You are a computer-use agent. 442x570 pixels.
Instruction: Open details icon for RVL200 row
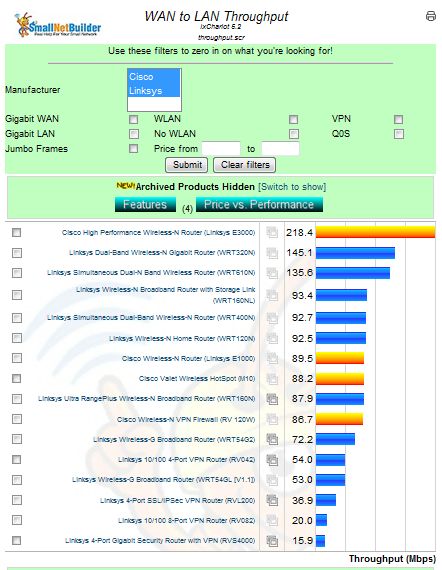pyautogui.click(x=272, y=500)
